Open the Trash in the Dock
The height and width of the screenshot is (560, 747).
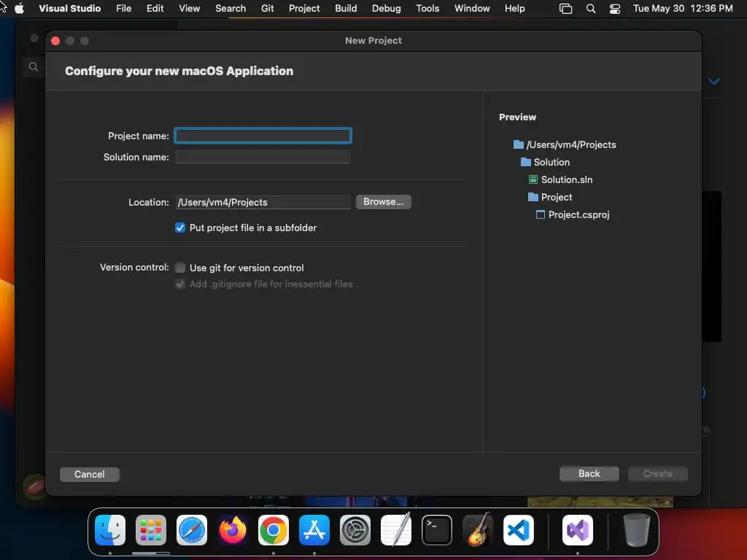tap(636, 530)
